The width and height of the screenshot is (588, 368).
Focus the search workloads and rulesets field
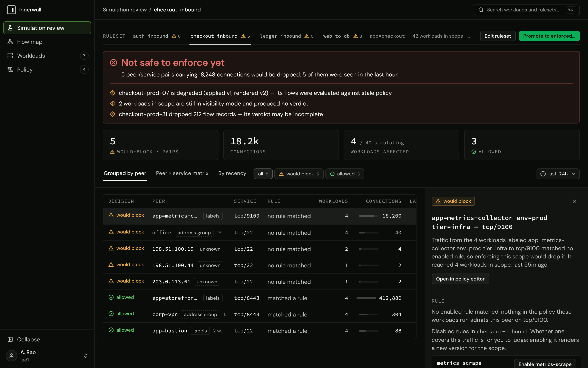coord(527,10)
